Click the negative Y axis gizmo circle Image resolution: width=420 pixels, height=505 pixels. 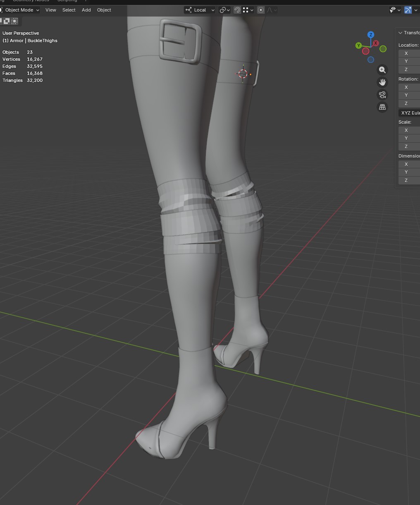click(x=383, y=49)
